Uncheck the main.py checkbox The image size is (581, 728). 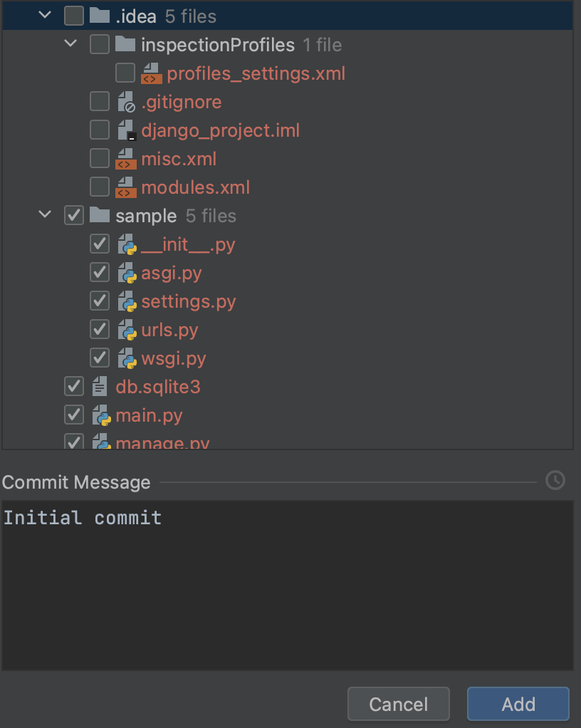(x=74, y=415)
